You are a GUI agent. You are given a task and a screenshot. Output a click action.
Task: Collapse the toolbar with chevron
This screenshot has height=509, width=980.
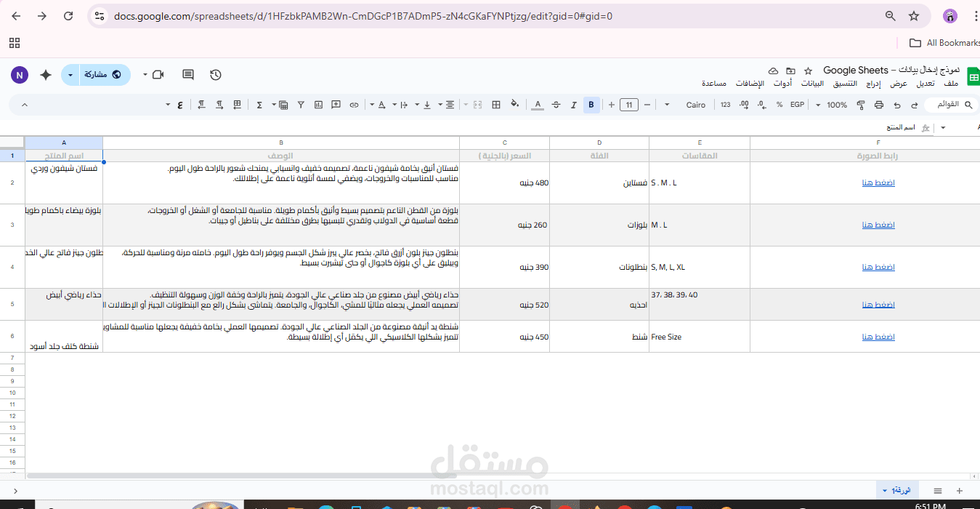tap(24, 105)
